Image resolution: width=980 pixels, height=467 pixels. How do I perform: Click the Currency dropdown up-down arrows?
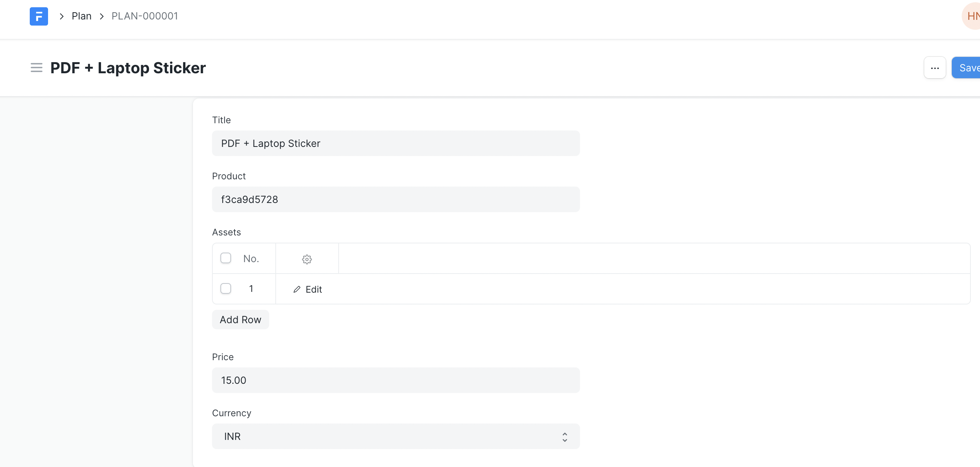pyautogui.click(x=565, y=437)
